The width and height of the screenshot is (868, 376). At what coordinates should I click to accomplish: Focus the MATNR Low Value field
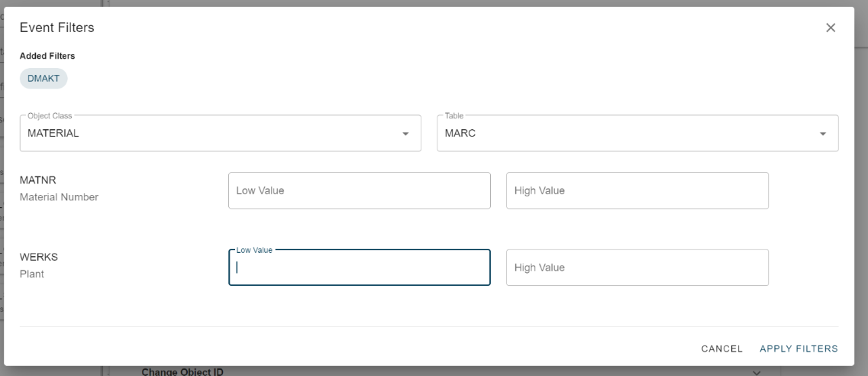tap(360, 190)
